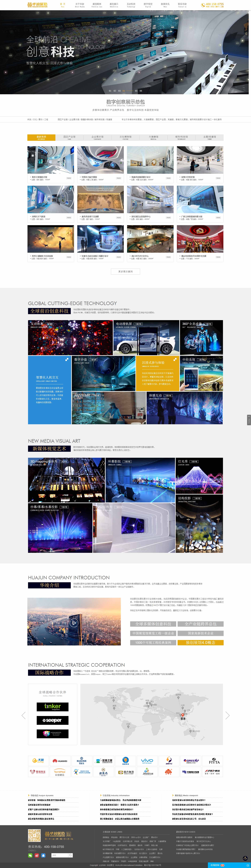
Task: Click the vivo partner logo
Action: pos(147,761)
